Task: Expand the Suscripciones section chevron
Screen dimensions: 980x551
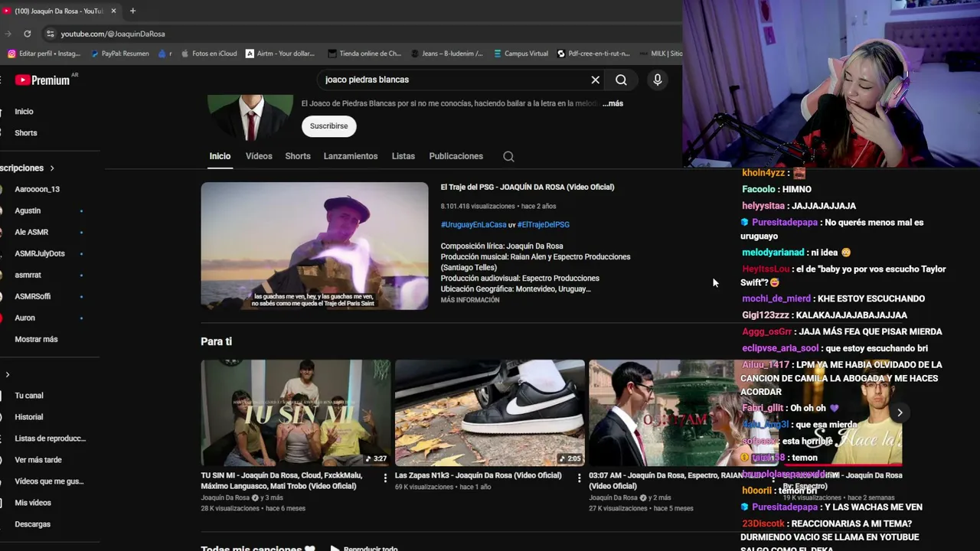Action: pos(52,168)
